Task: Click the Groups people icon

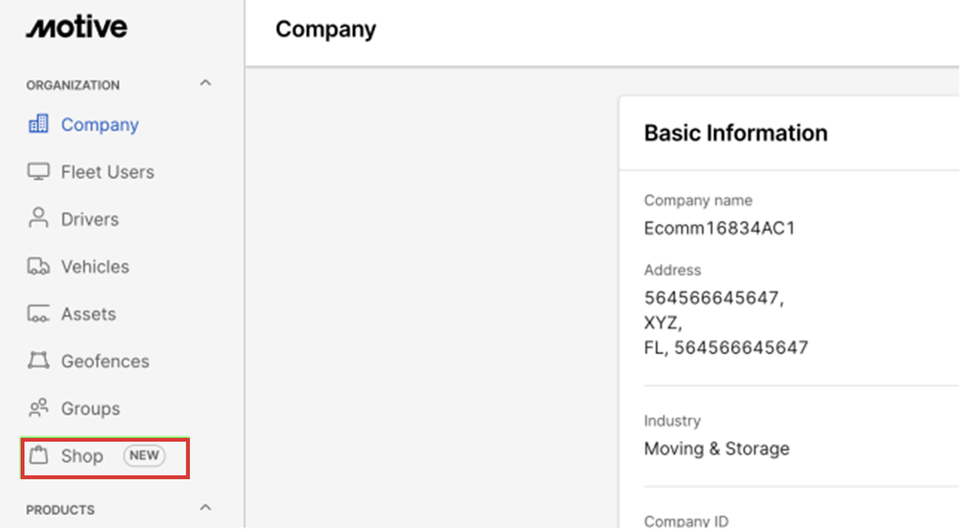Action: [38, 408]
